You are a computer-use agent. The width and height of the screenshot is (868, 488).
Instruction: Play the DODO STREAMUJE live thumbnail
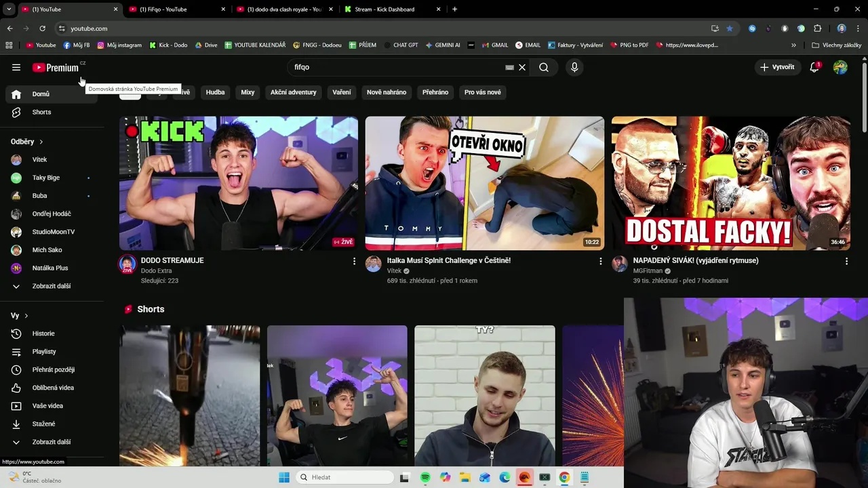239,183
